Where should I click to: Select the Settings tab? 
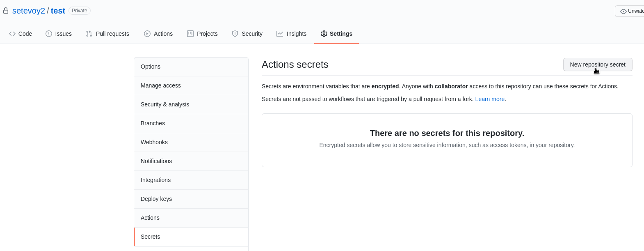pyautogui.click(x=336, y=34)
